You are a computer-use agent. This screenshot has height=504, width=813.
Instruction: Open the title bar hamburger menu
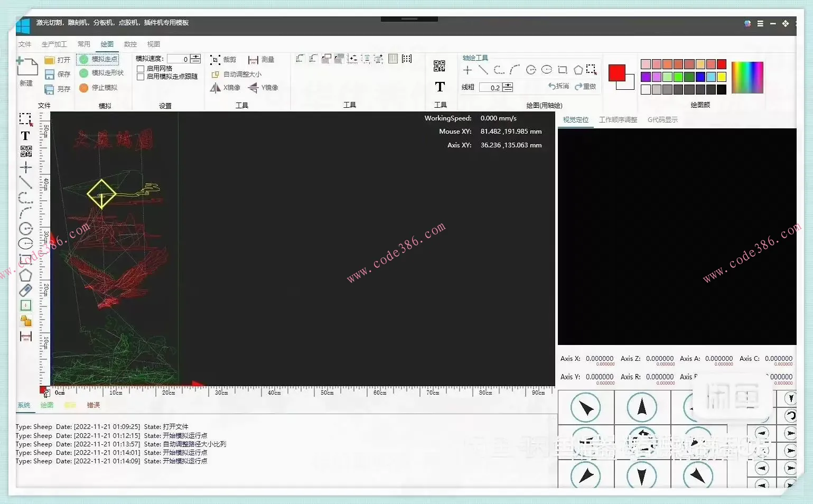760,24
